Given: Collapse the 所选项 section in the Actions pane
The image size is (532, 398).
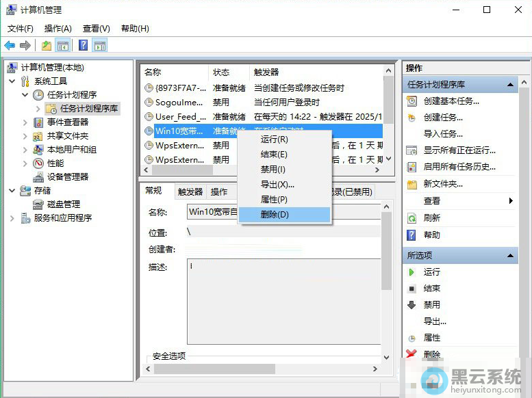Looking at the screenshot, I should click(511, 255).
